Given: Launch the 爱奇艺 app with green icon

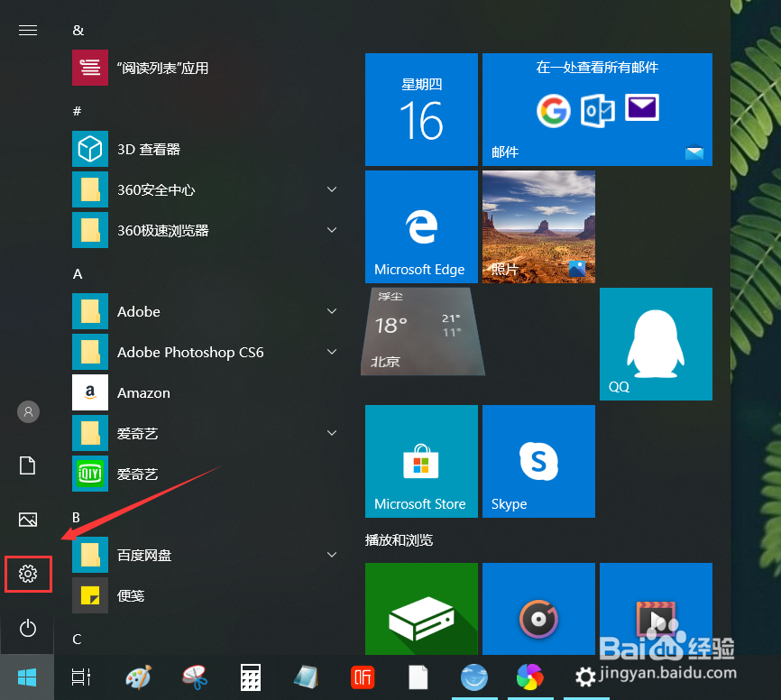Looking at the screenshot, I should [x=207, y=474].
